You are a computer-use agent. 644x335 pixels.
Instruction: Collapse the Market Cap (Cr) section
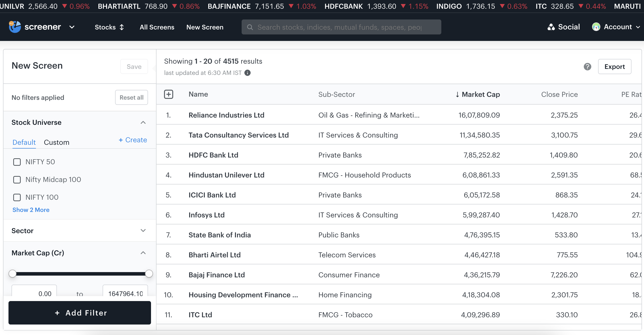tap(143, 253)
